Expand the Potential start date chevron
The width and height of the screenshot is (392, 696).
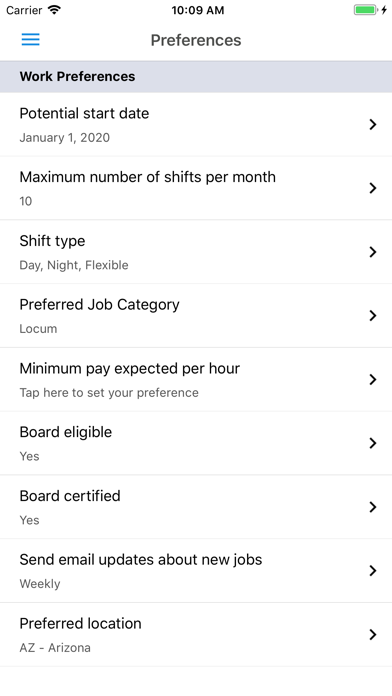373,124
